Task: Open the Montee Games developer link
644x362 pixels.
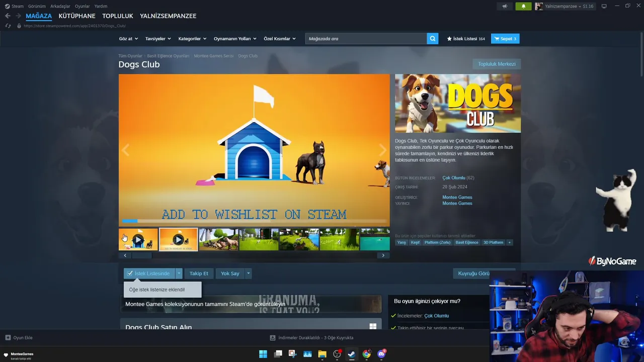Action: [x=457, y=197]
